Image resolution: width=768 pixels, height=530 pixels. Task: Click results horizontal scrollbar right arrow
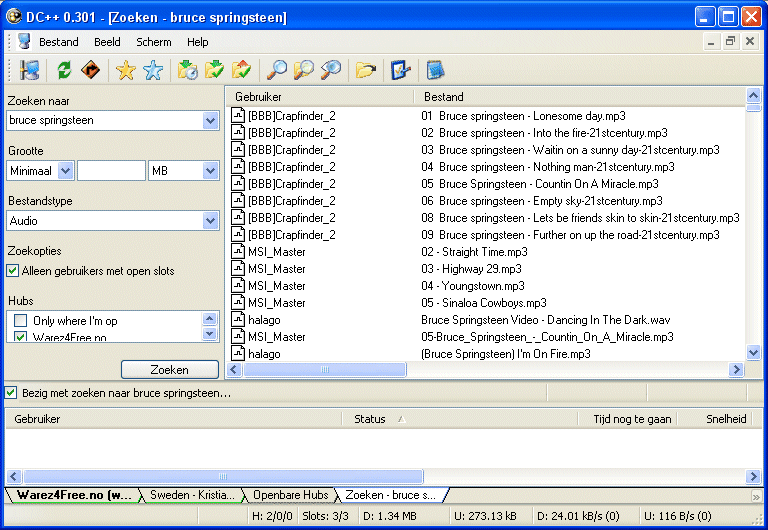point(736,369)
